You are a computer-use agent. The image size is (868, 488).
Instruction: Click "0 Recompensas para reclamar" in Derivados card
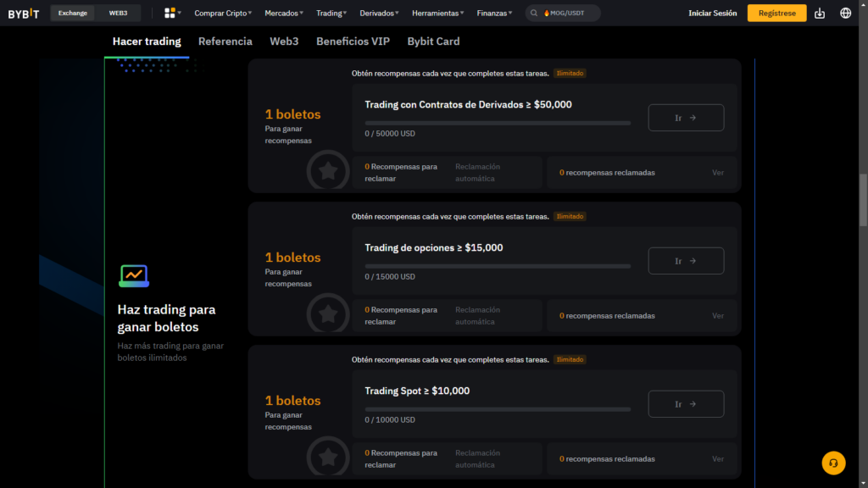[401, 173]
